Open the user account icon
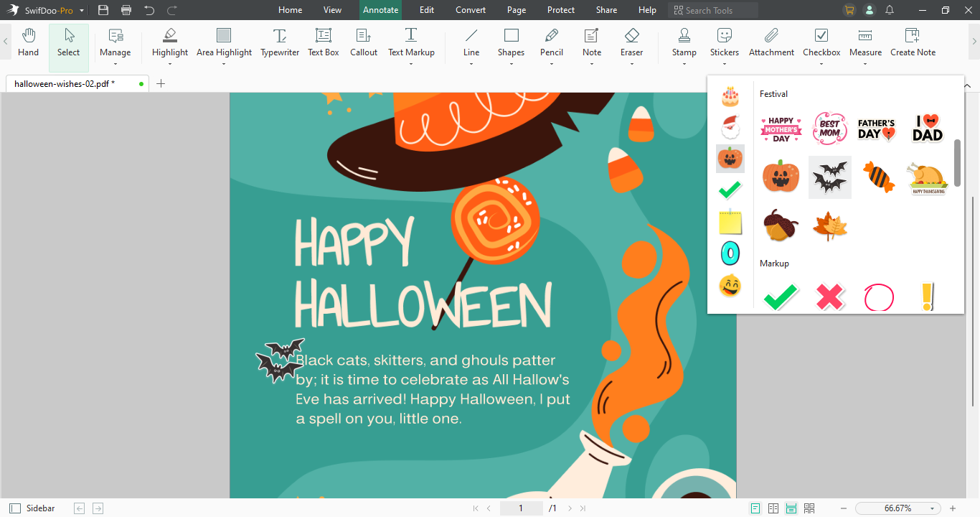This screenshot has width=980, height=517. point(870,10)
